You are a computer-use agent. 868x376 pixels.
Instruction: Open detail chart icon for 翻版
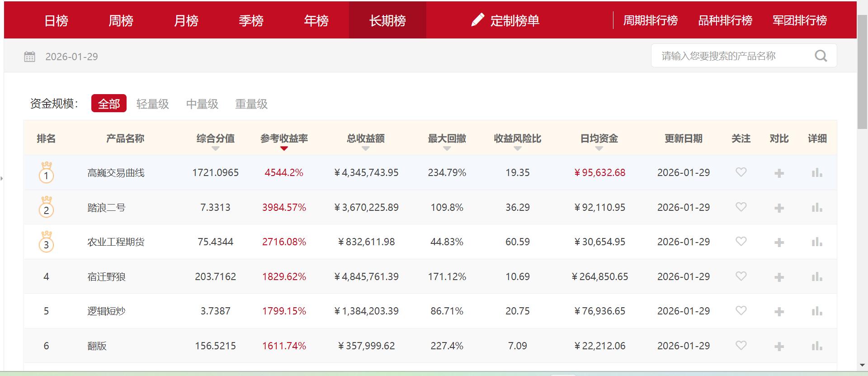pos(816,346)
